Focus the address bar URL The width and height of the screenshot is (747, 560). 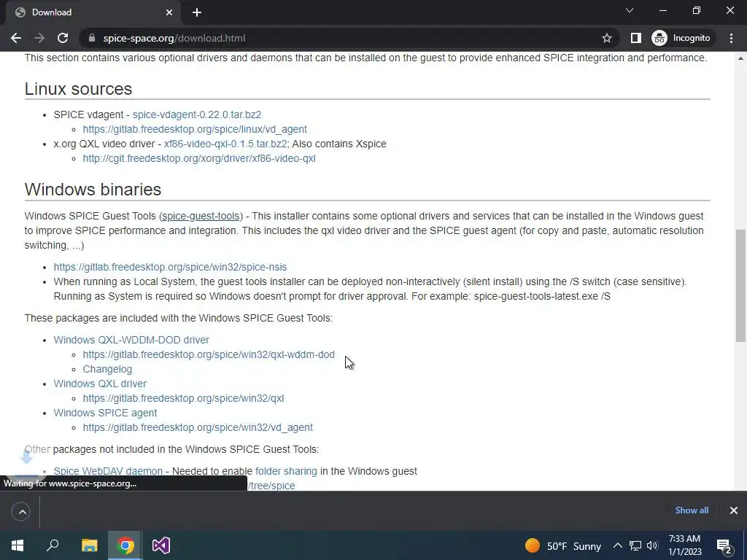click(x=174, y=38)
